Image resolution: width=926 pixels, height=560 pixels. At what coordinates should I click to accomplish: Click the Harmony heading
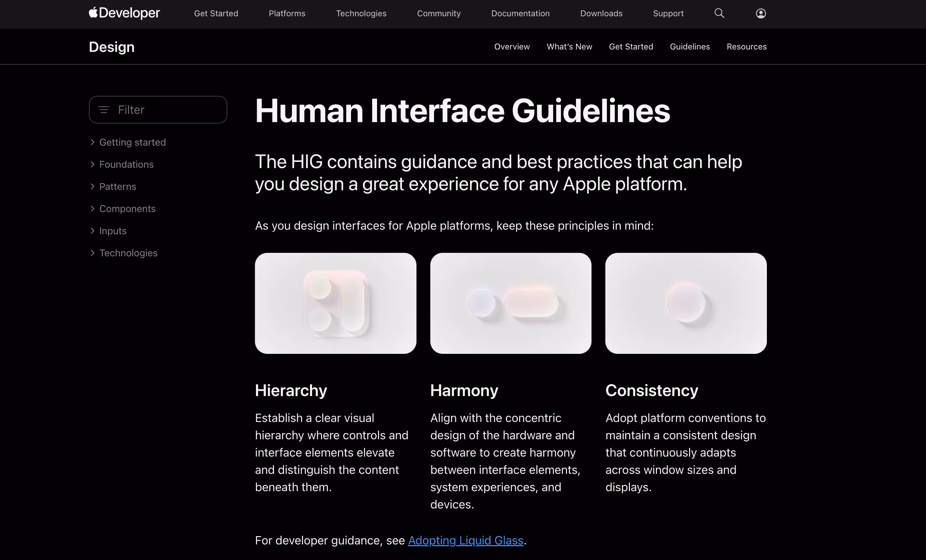click(465, 391)
